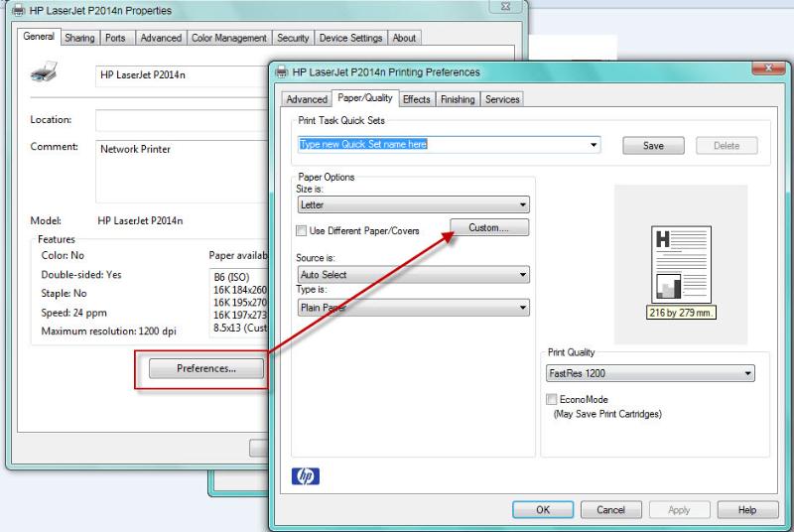Open Security tab in Properties window
Screen dimensions: 794x532
(x=293, y=38)
